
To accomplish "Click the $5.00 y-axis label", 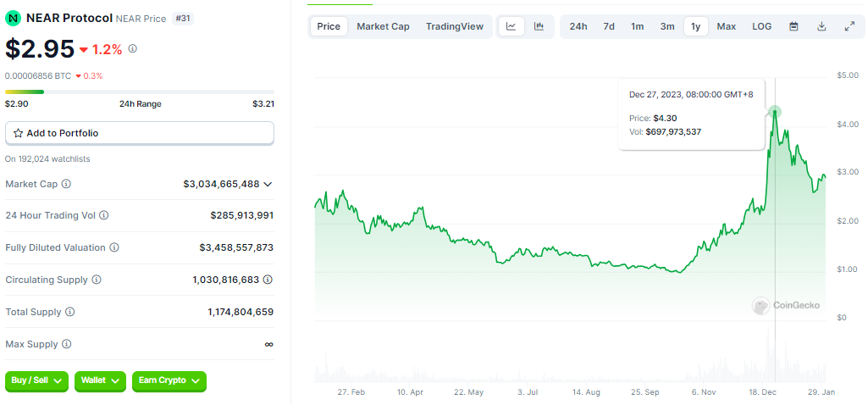I will [x=848, y=75].
